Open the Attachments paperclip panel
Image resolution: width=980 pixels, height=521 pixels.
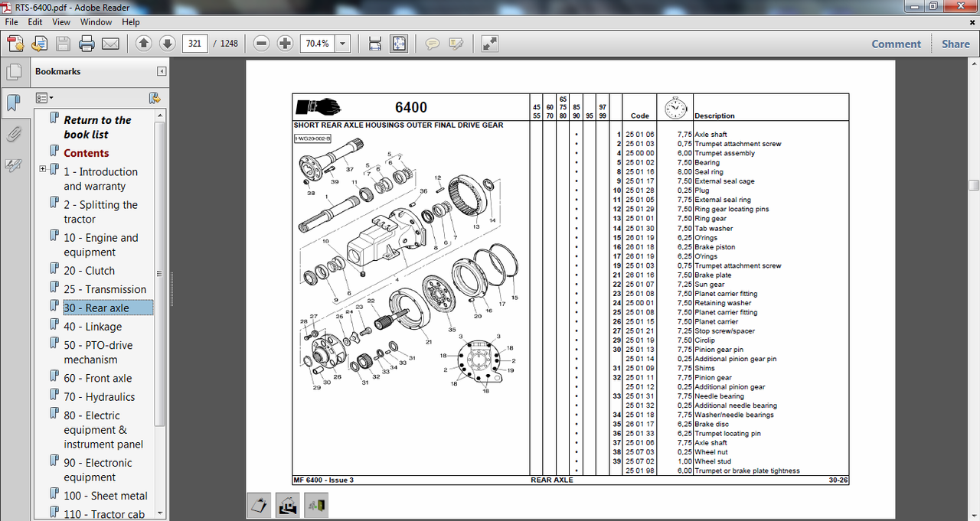(x=13, y=135)
